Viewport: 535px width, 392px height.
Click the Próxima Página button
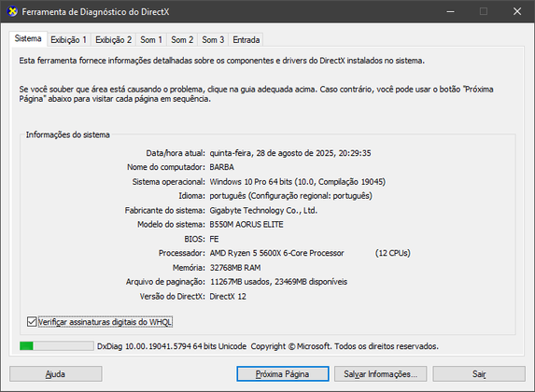click(283, 374)
